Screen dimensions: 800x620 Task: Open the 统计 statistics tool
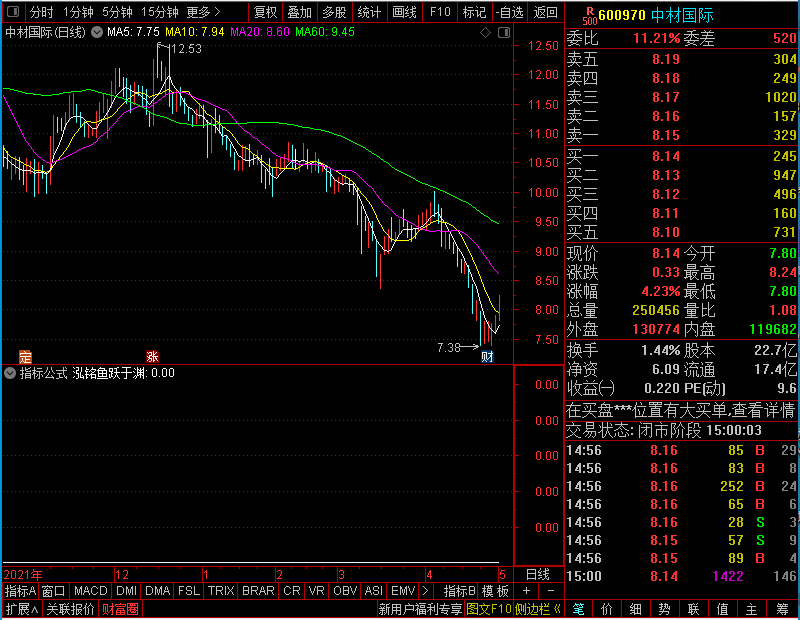(369, 12)
